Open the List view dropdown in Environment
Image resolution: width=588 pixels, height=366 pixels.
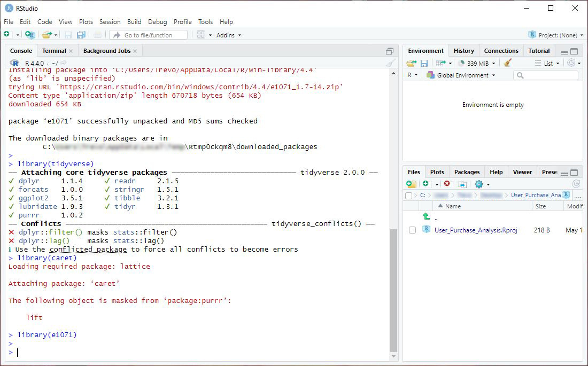pyautogui.click(x=547, y=64)
